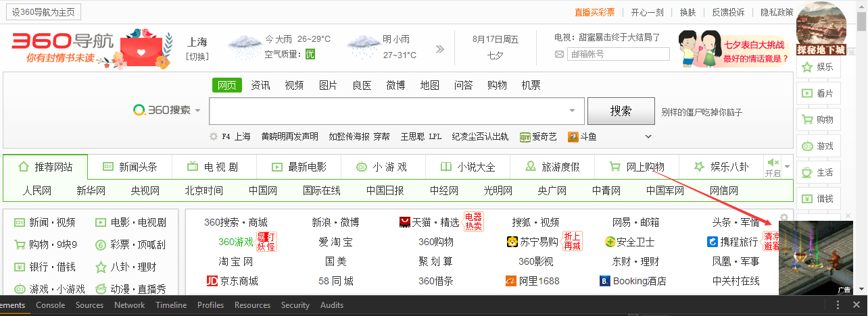Screen dimensions: 868x316
Task: Toggle the sound 开启 switch
Action: (x=773, y=167)
